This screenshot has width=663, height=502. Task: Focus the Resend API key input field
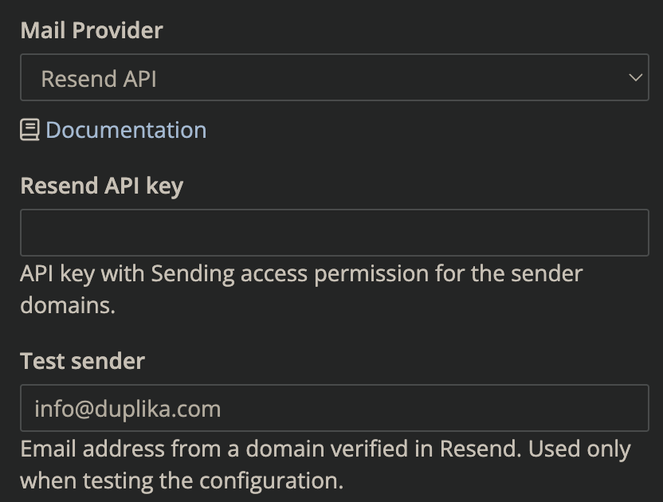point(334,233)
